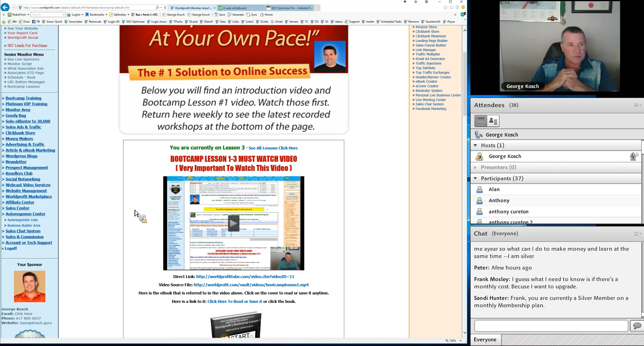The height and width of the screenshot is (346, 644).
Task: Open the RoboForm search box dropdown arrow
Action: (x=63, y=15)
